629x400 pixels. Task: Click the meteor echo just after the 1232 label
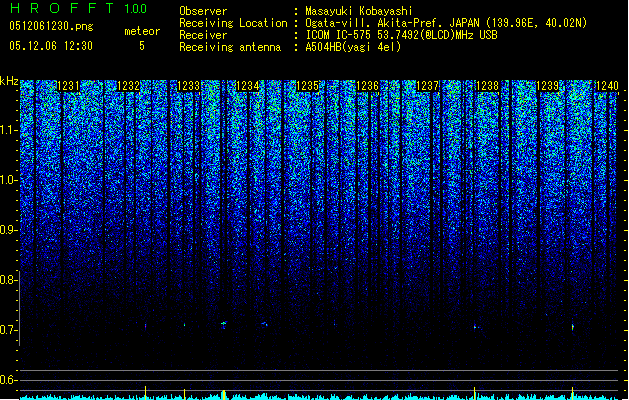(146, 326)
